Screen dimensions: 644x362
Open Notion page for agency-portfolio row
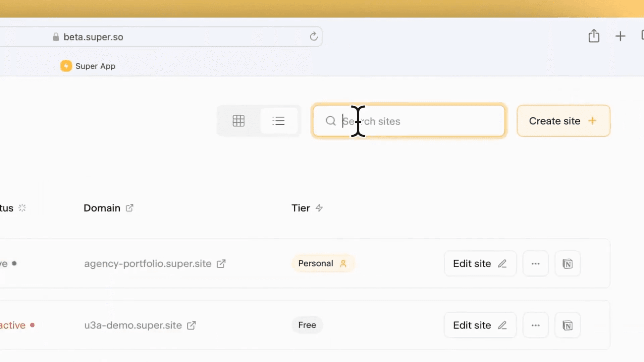click(568, 264)
